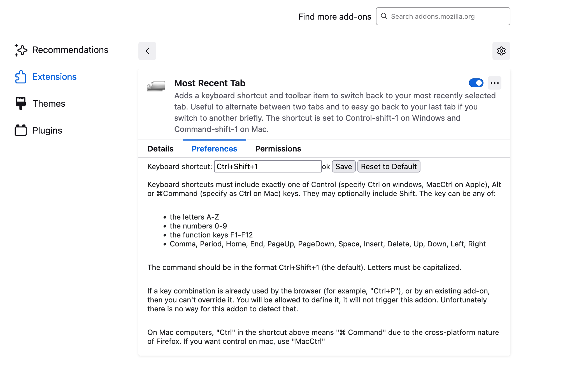Click the 'Find more add-ons' label
Image resolution: width=572 pixels, height=392 pixels.
coord(335,17)
